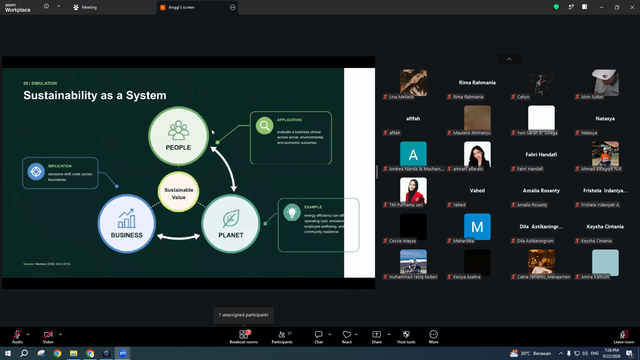Select the Maulana Abimanyu video thumbnail
Image resolution: width=640 pixels, height=360 pixels.
click(477, 120)
